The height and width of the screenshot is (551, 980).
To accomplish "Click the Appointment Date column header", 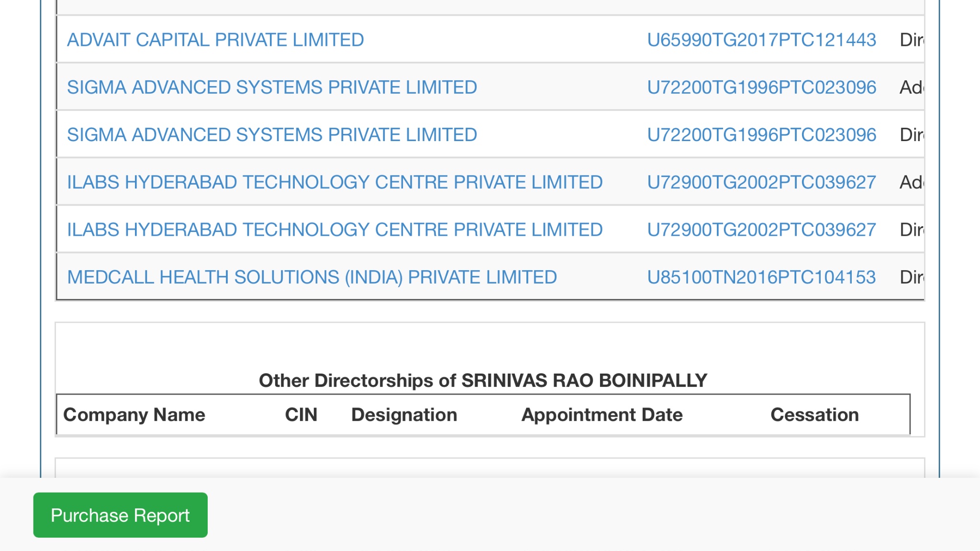I will pyautogui.click(x=601, y=415).
